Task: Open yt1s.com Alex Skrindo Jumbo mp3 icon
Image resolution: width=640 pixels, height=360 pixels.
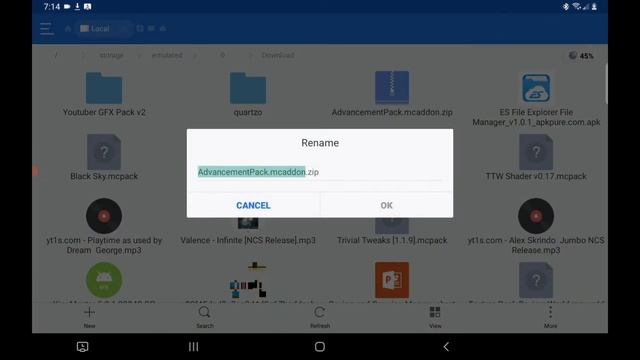Action: (x=536, y=216)
